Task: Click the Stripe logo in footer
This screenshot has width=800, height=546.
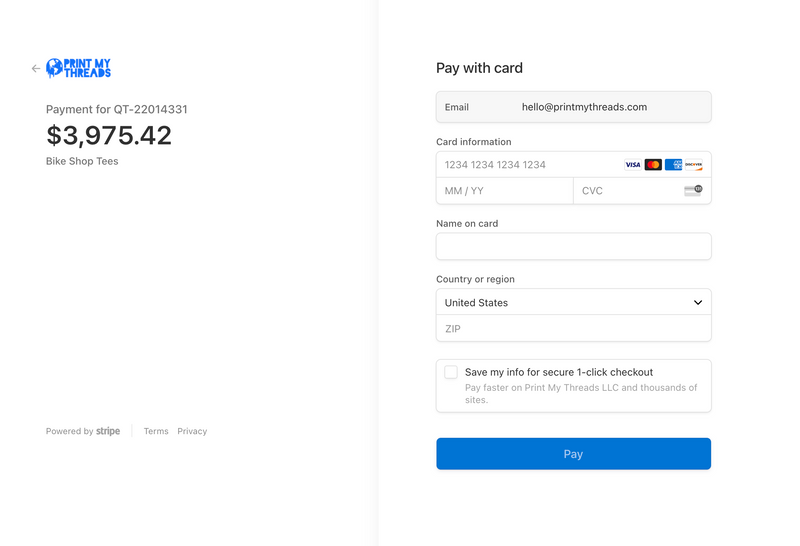Action: tap(108, 431)
